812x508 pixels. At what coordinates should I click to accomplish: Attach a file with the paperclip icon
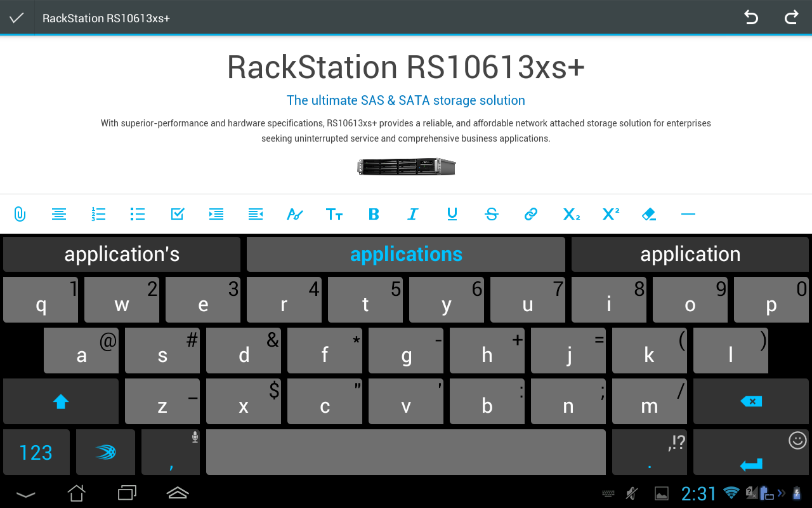(x=20, y=214)
